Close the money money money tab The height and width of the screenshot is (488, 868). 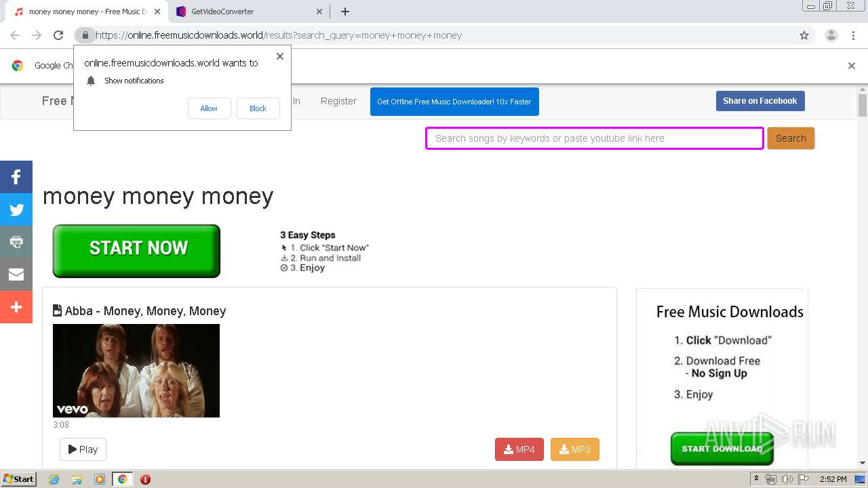point(157,12)
